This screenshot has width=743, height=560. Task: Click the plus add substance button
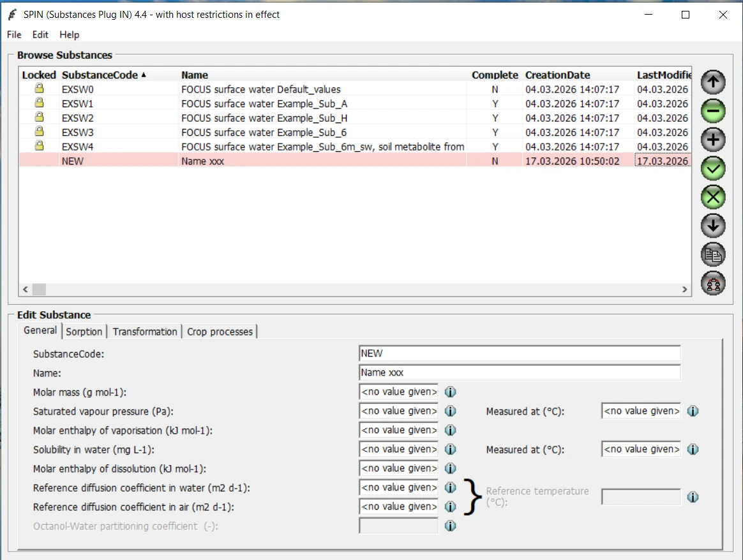coord(713,140)
